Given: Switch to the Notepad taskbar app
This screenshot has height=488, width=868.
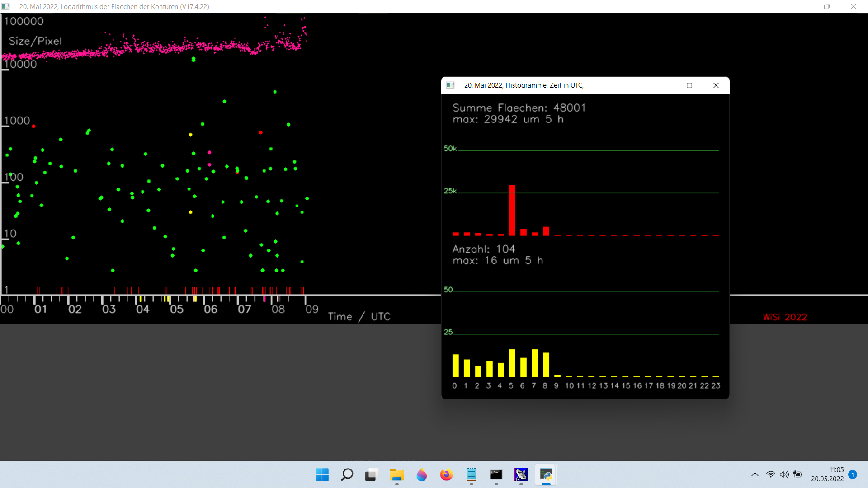Looking at the screenshot, I should tap(471, 475).
